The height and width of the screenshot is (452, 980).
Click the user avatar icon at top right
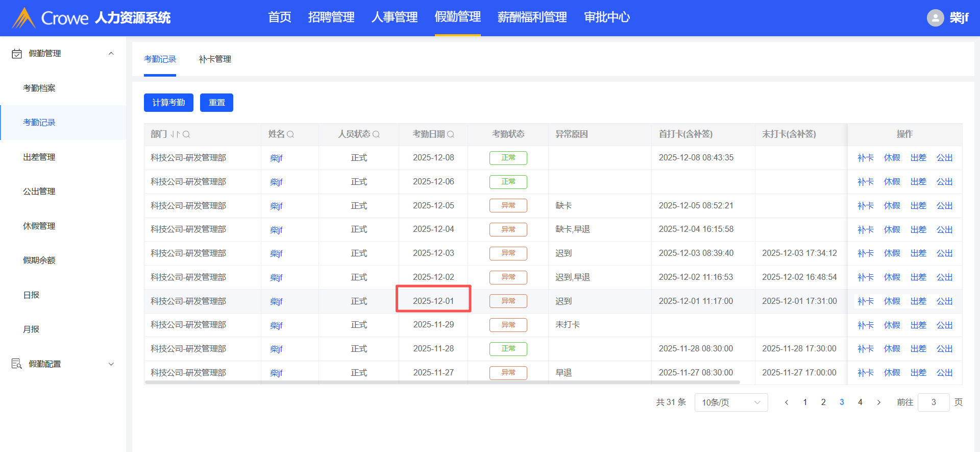935,18
